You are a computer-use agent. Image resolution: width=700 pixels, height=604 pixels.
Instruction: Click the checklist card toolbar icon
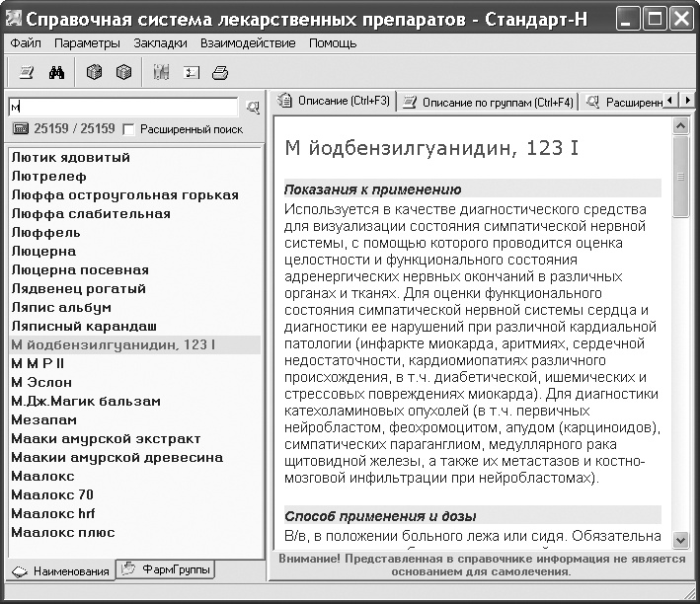191,72
